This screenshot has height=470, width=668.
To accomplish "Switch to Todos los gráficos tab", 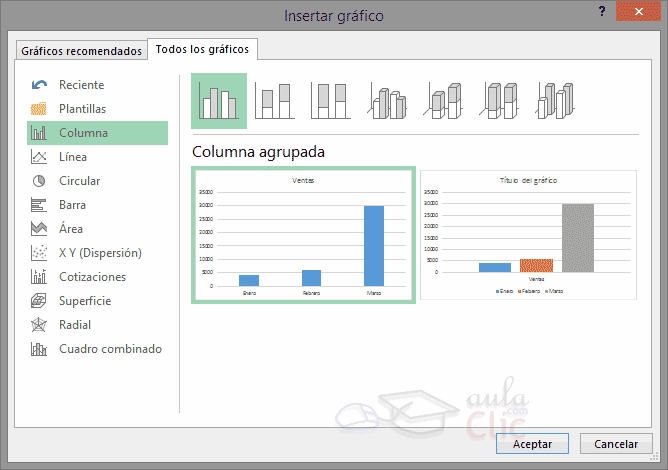I will click(203, 49).
